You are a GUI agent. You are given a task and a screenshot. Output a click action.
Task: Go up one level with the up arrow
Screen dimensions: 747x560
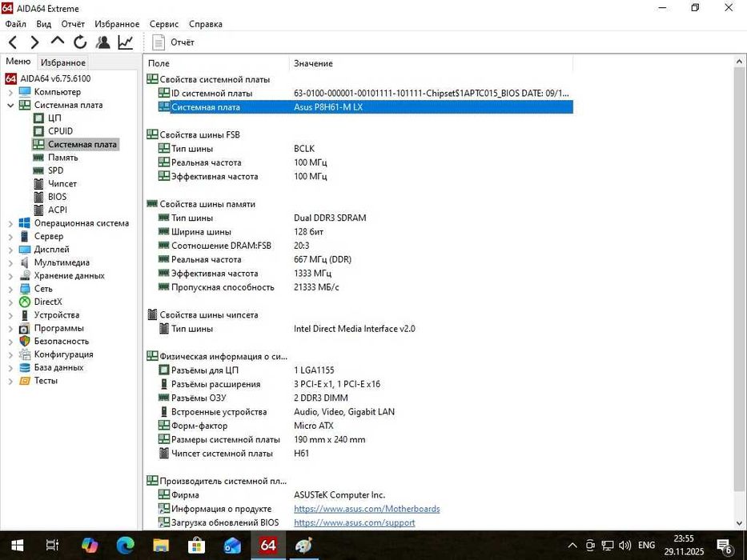point(57,42)
